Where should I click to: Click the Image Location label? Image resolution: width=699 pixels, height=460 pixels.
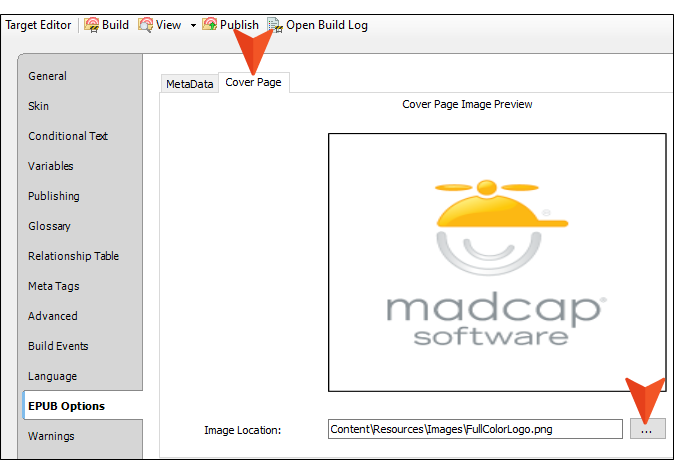tap(243, 430)
